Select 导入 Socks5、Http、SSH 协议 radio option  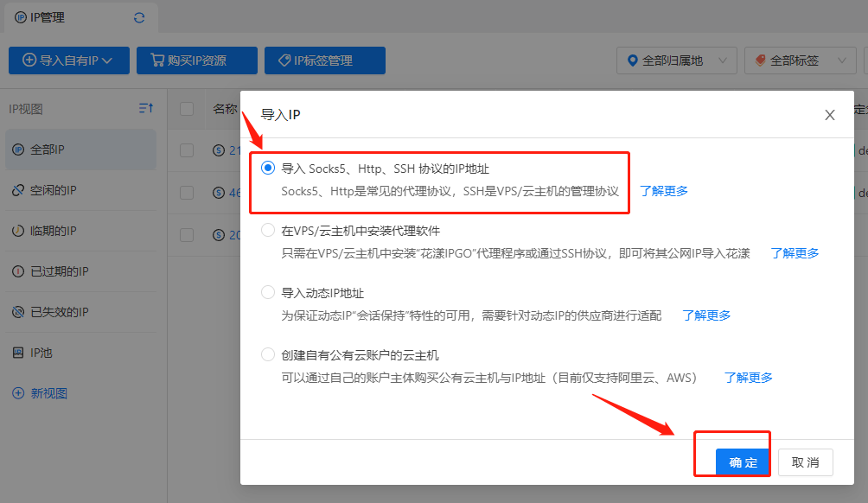[x=268, y=169]
